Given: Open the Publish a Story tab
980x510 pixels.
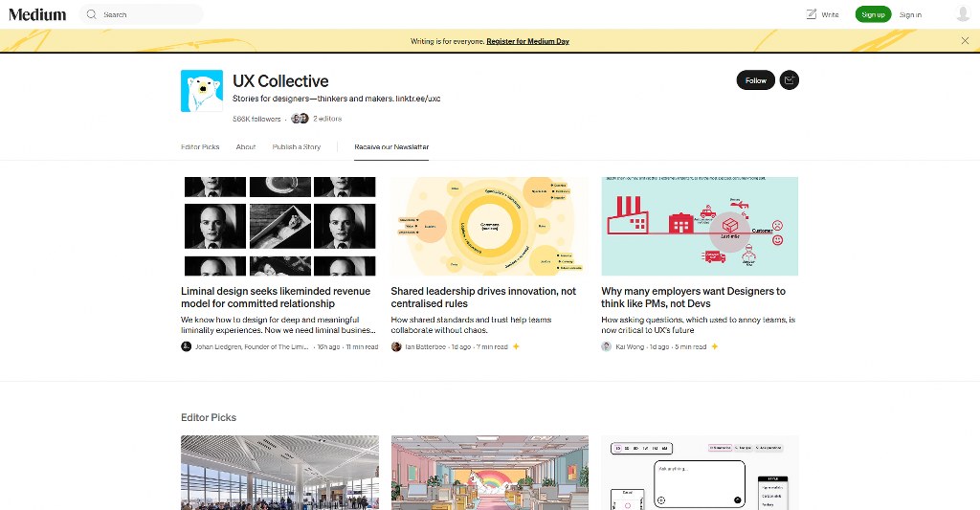Looking at the screenshot, I should pos(297,146).
